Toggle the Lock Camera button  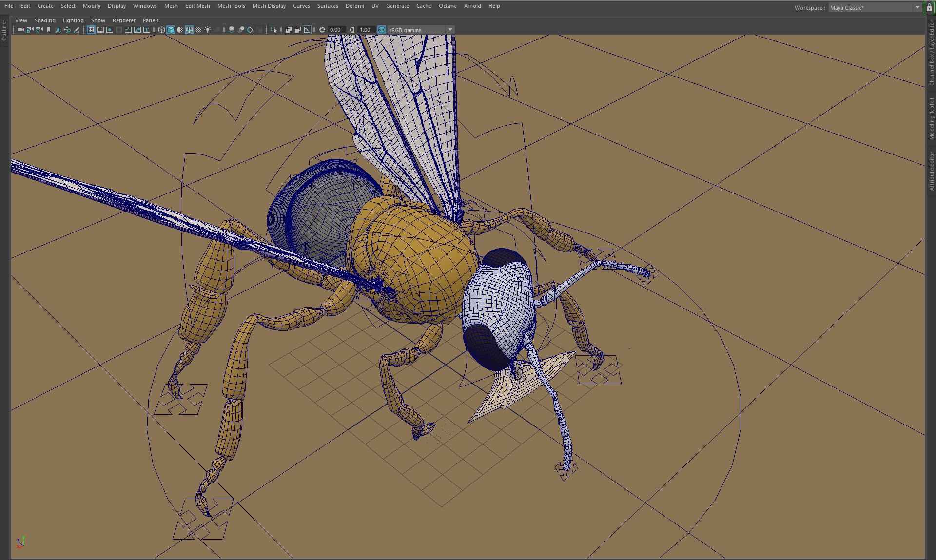coord(30,30)
